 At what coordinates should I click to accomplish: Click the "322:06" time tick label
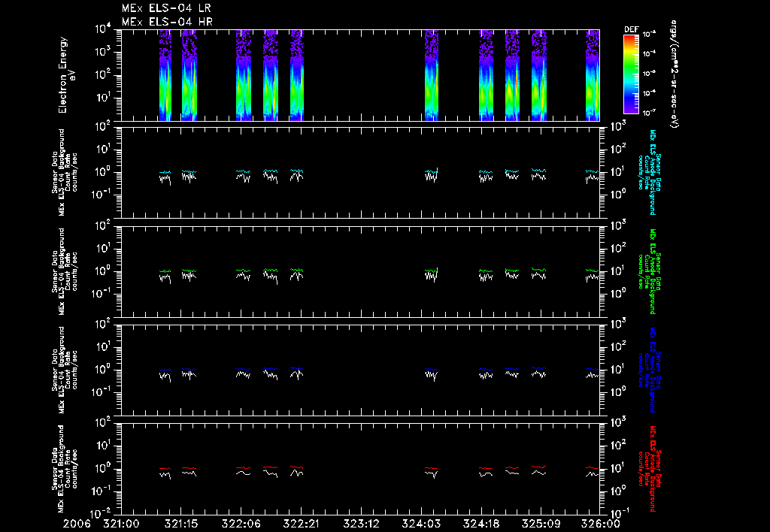tap(241, 524)
